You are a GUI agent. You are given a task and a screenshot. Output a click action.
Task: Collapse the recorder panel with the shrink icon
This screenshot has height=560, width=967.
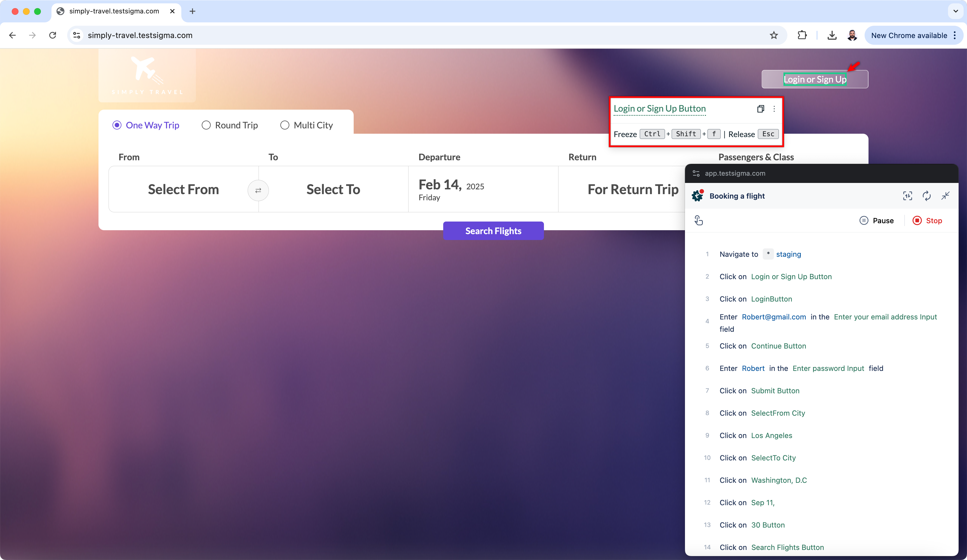pyautogui.click(x=945, y=196)
